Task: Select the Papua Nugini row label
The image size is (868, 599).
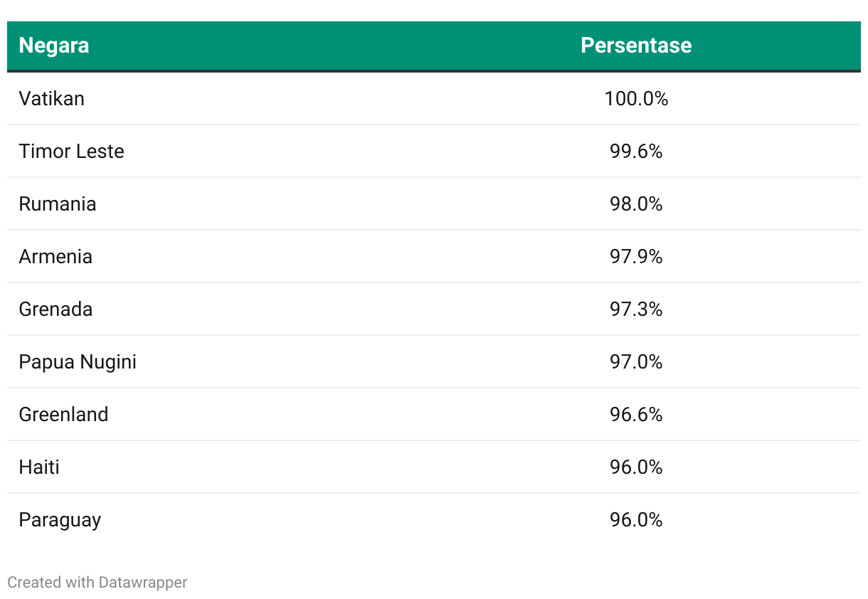Action: [x=78, y=361]
